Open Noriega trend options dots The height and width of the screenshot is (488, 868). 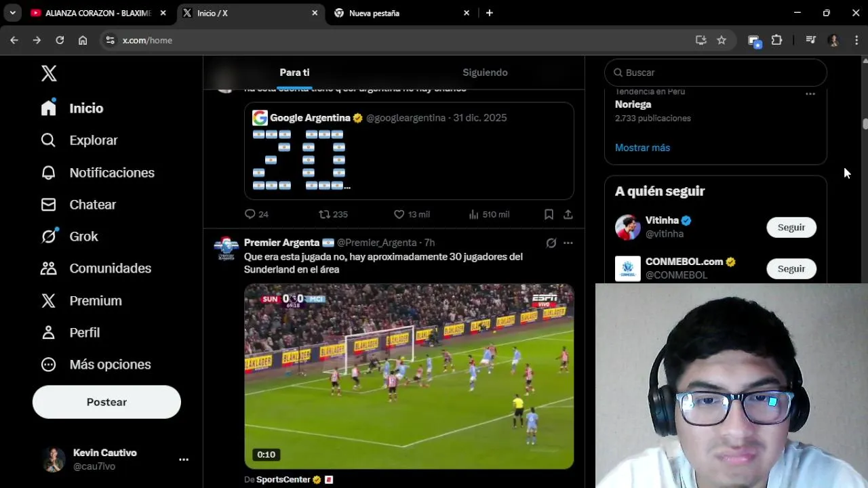[x=810, y=94]
